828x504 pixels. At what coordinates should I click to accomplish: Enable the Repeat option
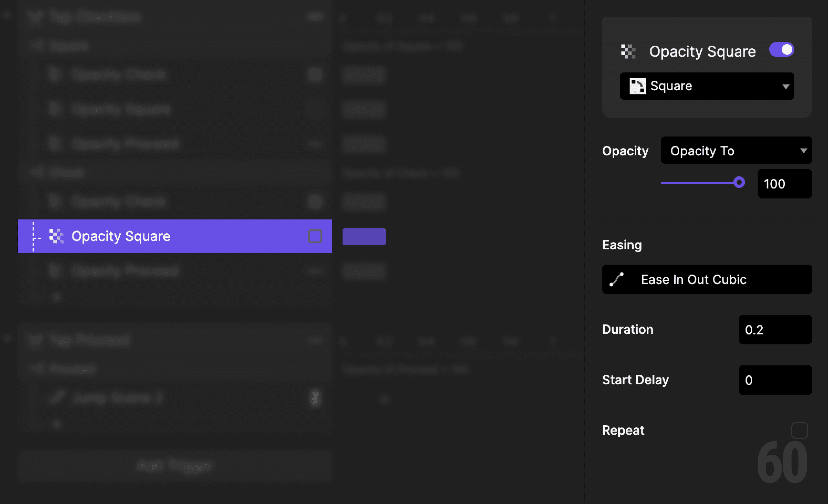click(x=800, y=430)
